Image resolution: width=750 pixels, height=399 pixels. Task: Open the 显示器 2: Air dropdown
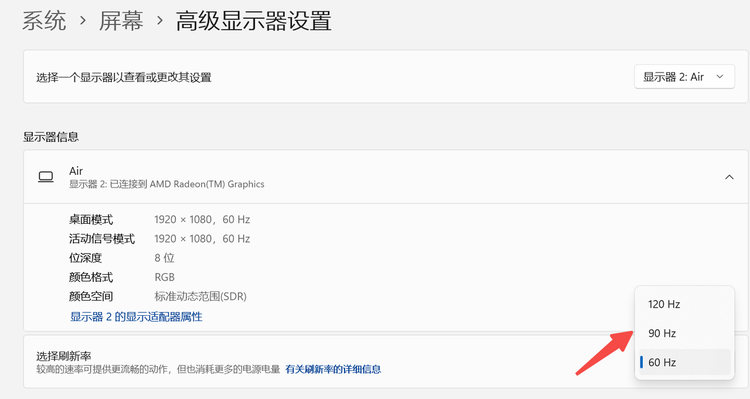click(684, 77)
